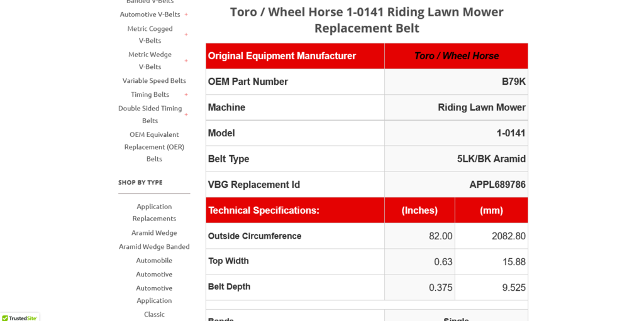The image size is (644, 321).
Task: Click the Toro Wheel Horse product title
Action: [367, 20]
